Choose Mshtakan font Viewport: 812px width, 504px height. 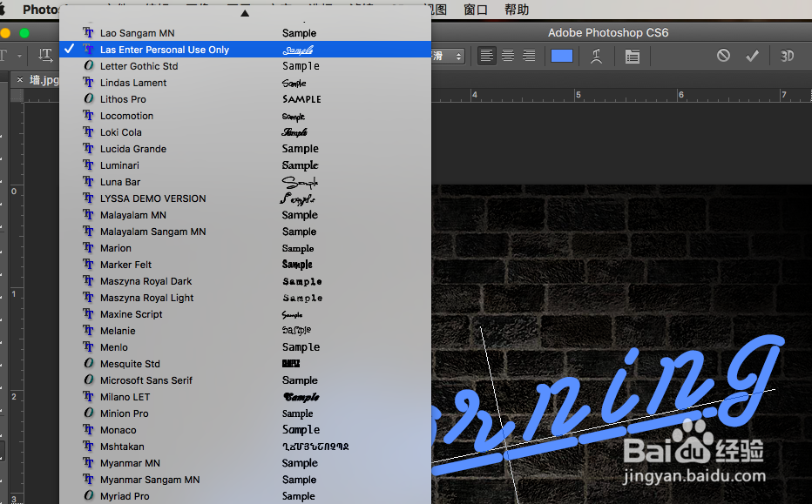(x=246, y=447)
